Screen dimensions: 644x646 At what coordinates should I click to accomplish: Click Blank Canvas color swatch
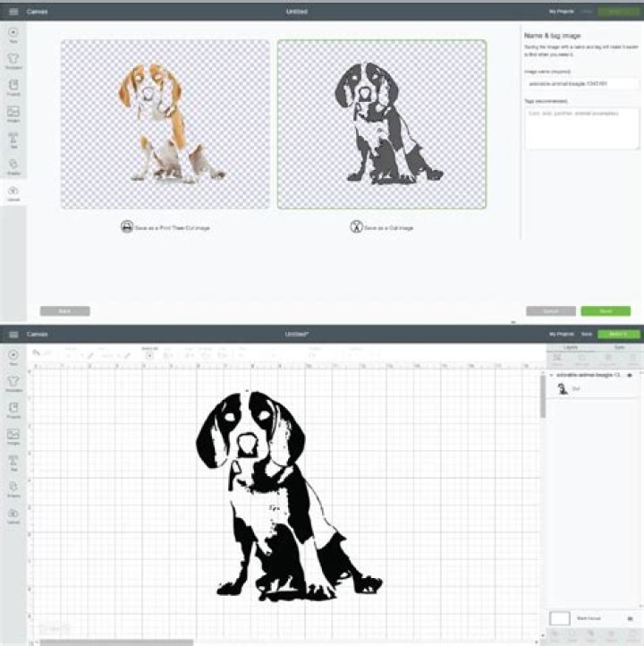click(x=560, y=618)
